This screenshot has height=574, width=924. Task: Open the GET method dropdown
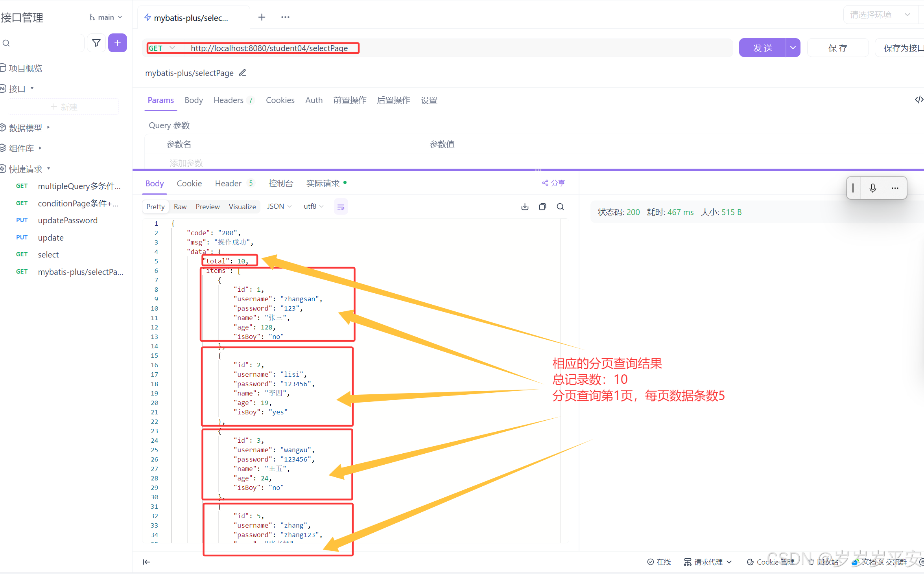coord(162,48)
